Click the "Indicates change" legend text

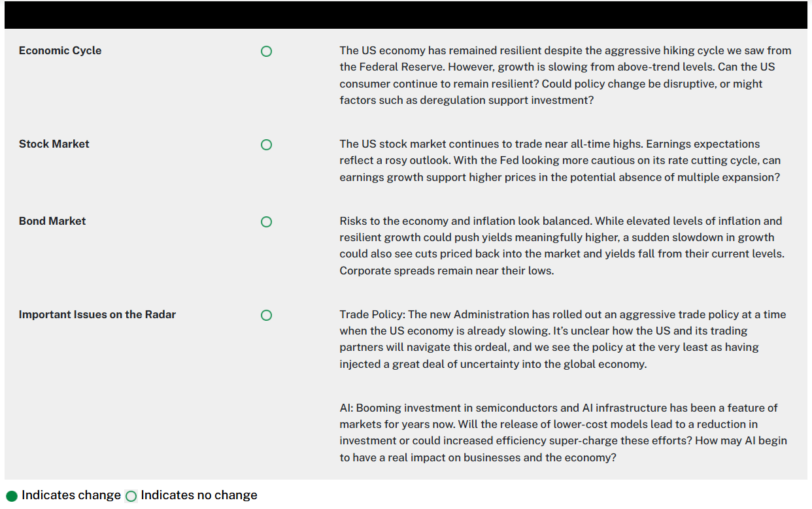(71, 495)
